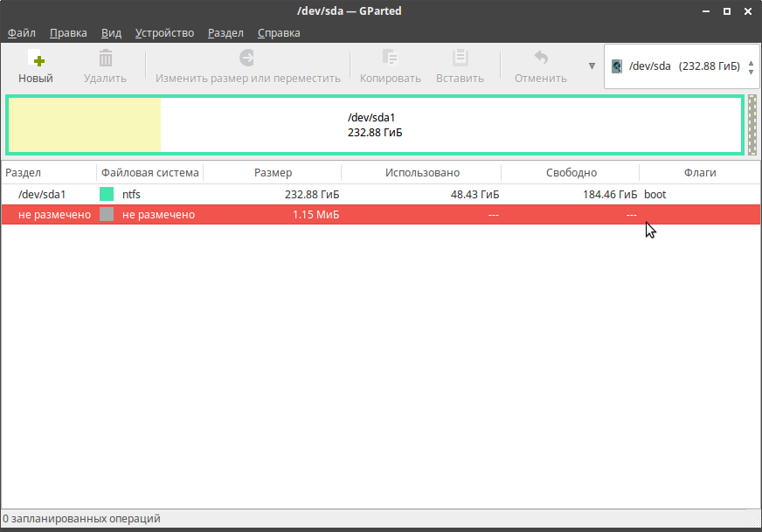Click the ntfs filesystem cell
The height and width of the screenshot is (532, 762).
(131, 194)
